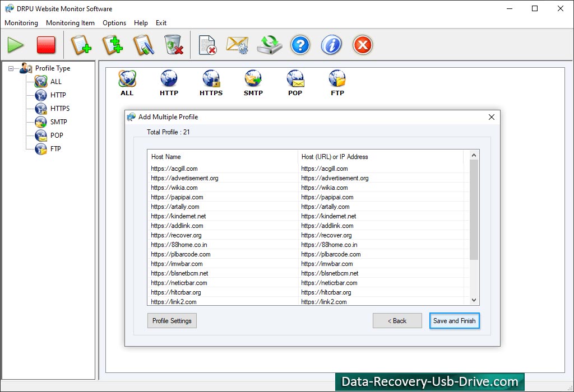Select https://neticrbar.com in Host Name column
The image size is (574, 392).
click(x=179, y=283)
